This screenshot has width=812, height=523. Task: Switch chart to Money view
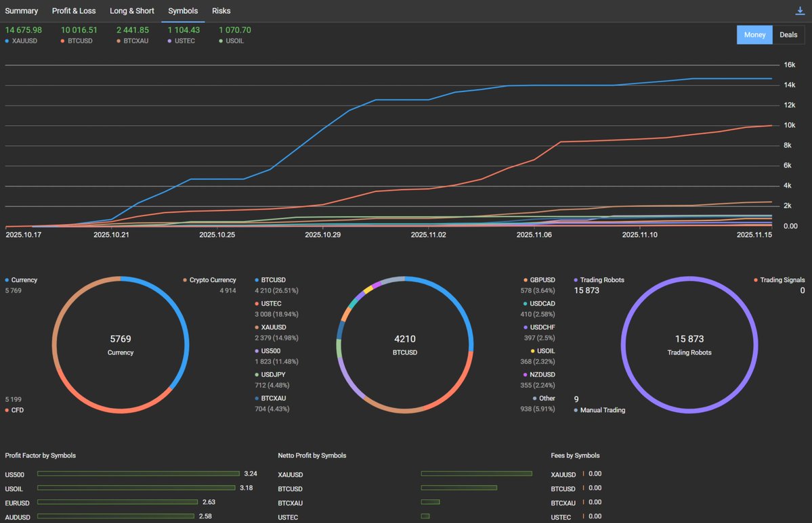click(x=754, y=35)
